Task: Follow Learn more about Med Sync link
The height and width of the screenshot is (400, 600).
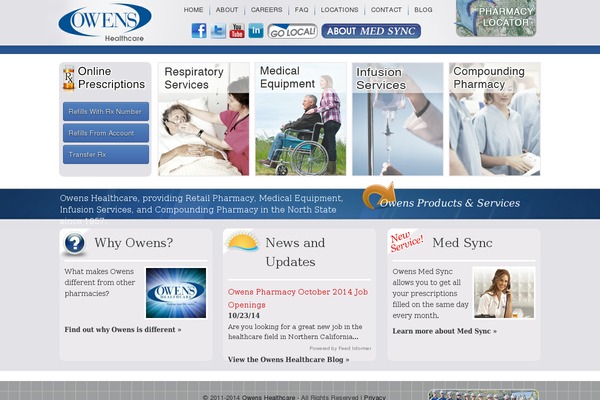Action: coord(445,331)
